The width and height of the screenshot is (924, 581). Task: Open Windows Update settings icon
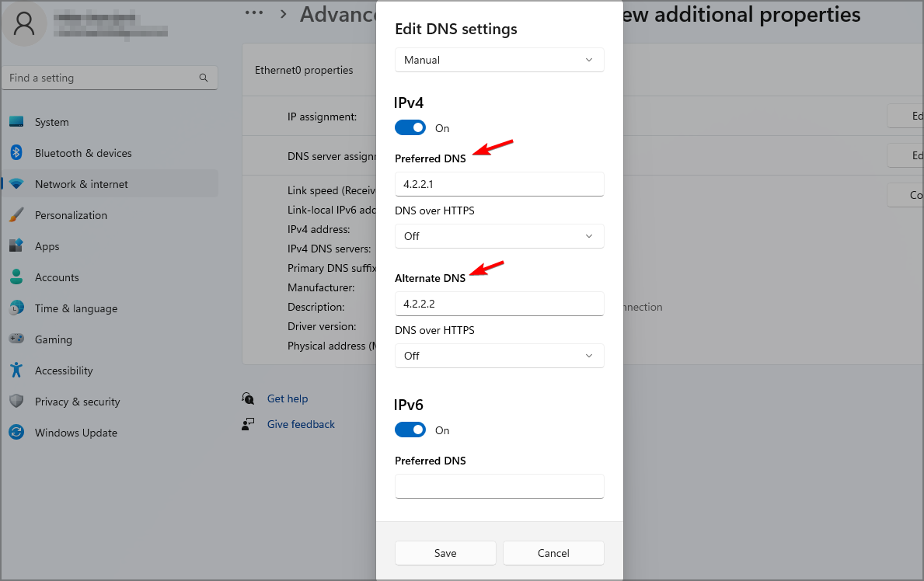[18, 433]
